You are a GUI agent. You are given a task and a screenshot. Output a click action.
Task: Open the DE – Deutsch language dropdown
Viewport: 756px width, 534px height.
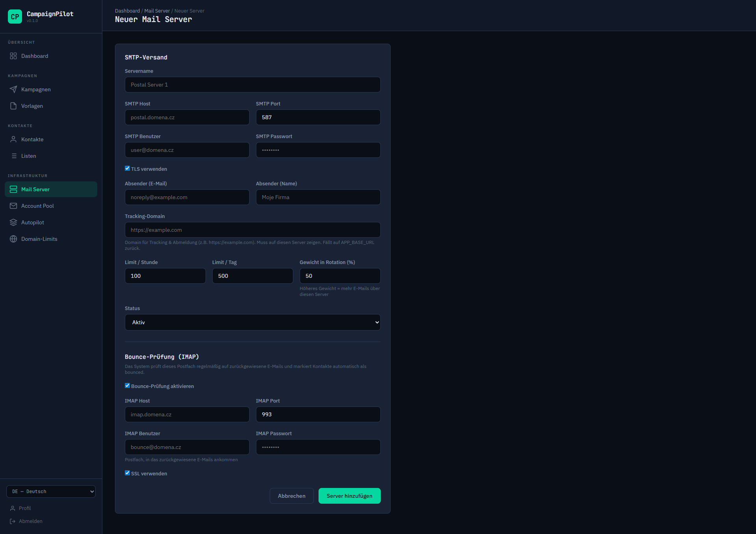51,492
